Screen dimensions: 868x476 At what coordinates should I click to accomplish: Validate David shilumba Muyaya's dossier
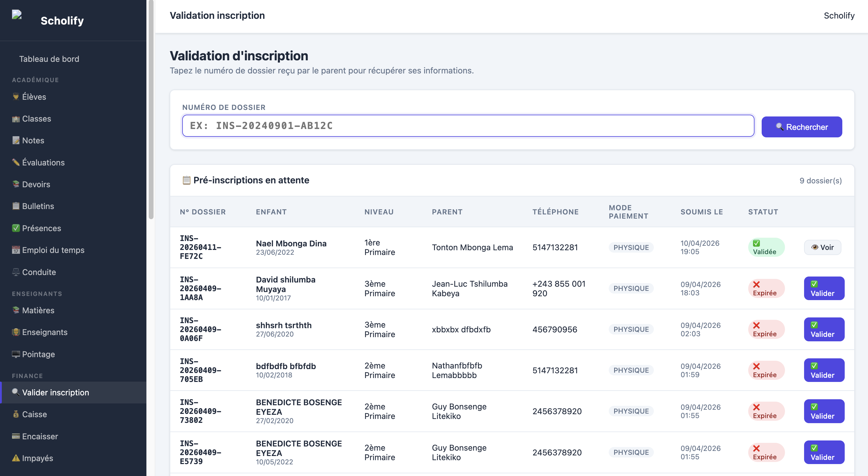pyautogui.click(x=824, y=288)
